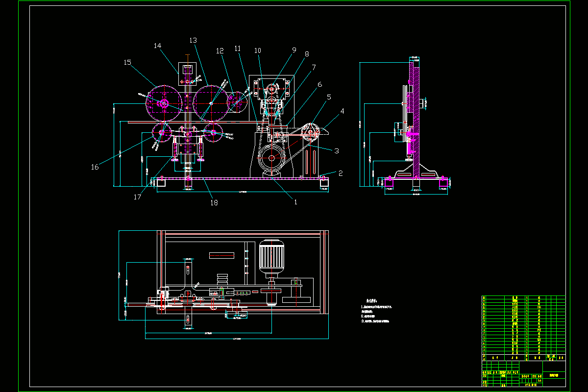Click part callout number 17
This screenshot has width=588, height=392.
tap(137, 197)
